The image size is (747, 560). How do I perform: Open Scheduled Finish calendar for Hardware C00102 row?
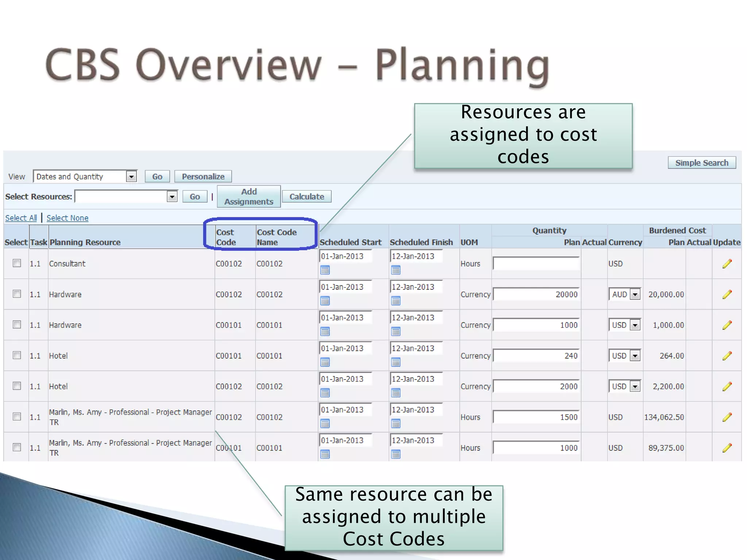coord(396,301)
